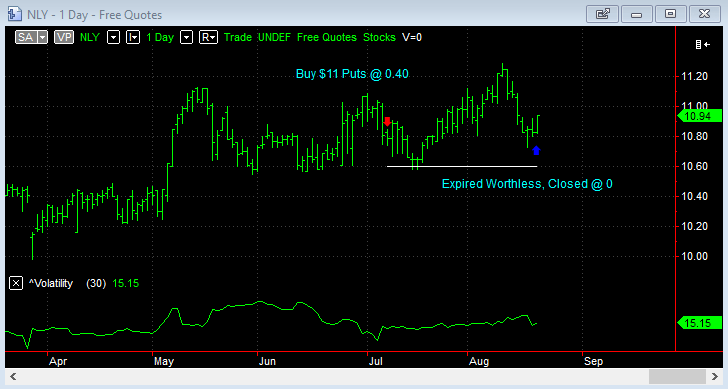
Task: Open the R dropdown in the toolbar
Action: pos(208,37)
